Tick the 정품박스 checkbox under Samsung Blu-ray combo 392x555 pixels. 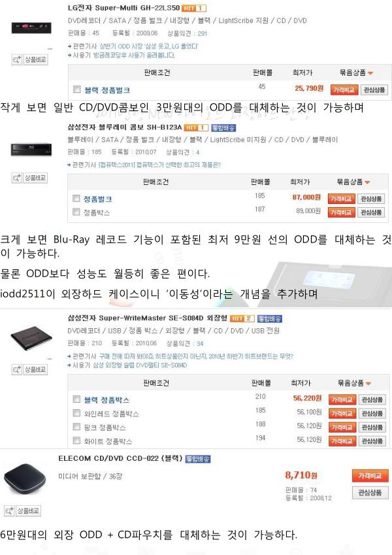[x=76, y=212]
